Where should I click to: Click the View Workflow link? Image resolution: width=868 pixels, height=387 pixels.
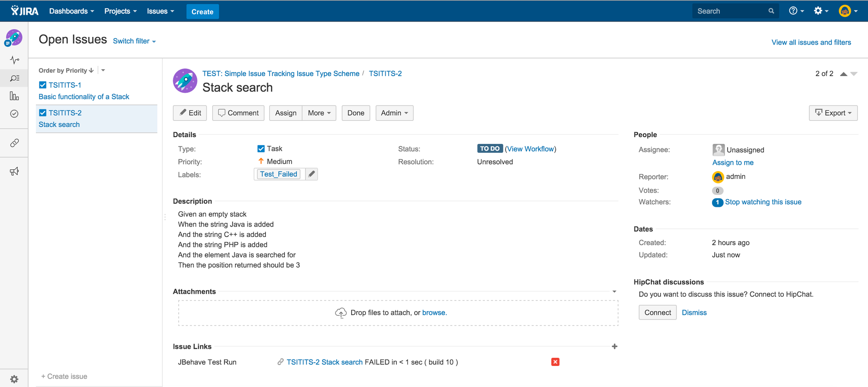click(x=530, y=149)
